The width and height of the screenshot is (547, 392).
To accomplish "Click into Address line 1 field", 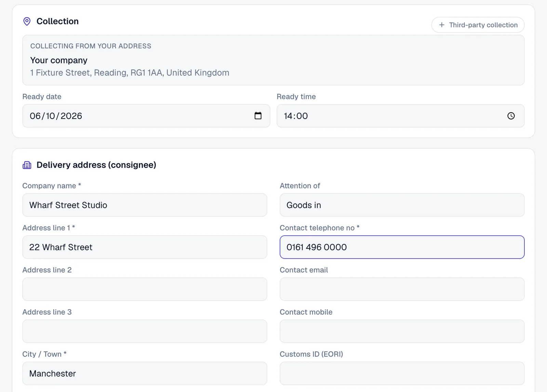I will pos(145,247).
